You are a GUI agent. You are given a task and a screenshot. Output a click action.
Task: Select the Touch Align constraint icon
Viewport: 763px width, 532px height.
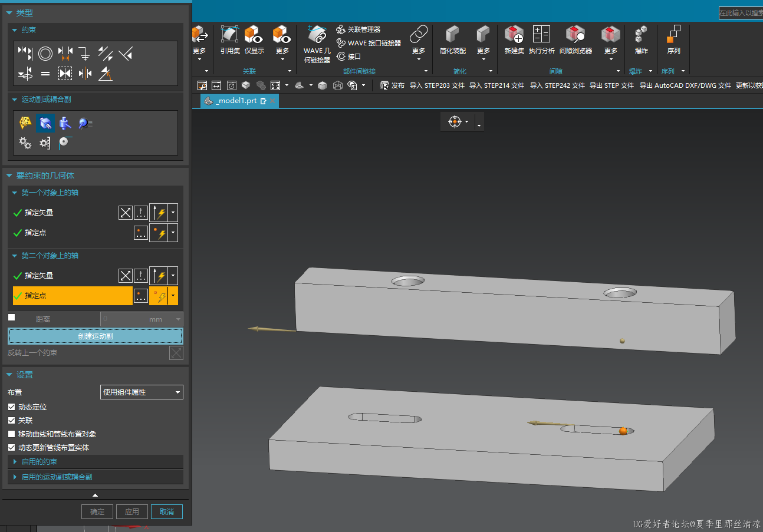(25, 54)
